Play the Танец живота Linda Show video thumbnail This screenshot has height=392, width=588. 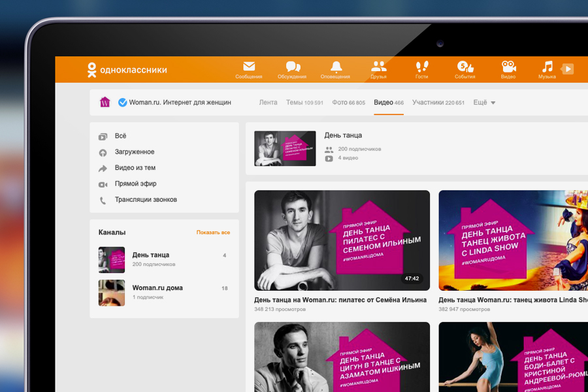pos(514,240)
